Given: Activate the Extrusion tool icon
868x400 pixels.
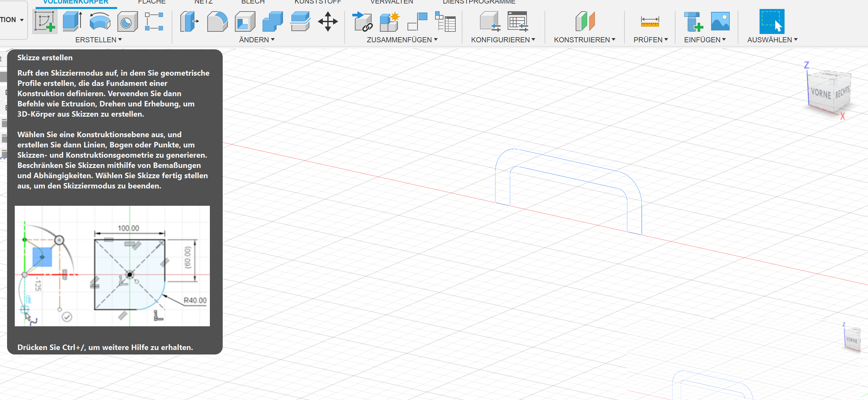Looking at the screenshot, I should [73, 21].
